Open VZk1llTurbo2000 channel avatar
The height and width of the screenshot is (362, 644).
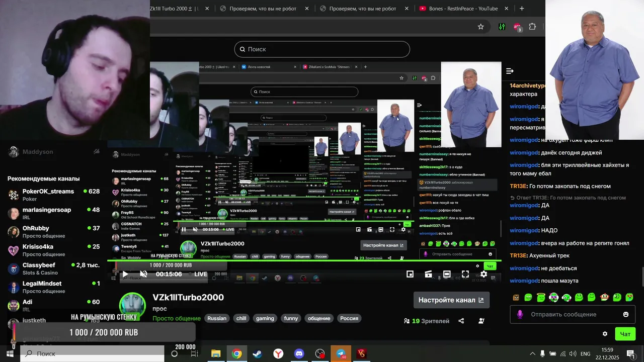(132, 305)
